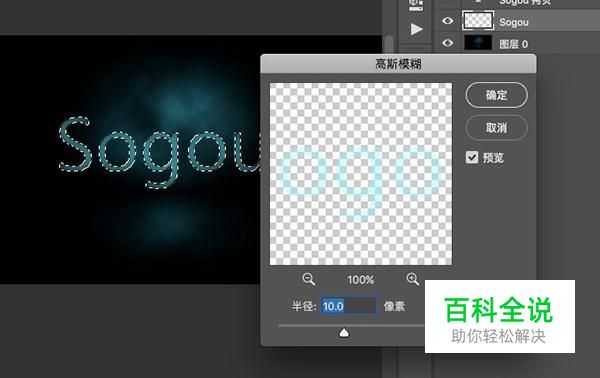Click the Sogou layer name
Image resolution: width=600 pixels, height=378 pixels.
tap(514, 22)
